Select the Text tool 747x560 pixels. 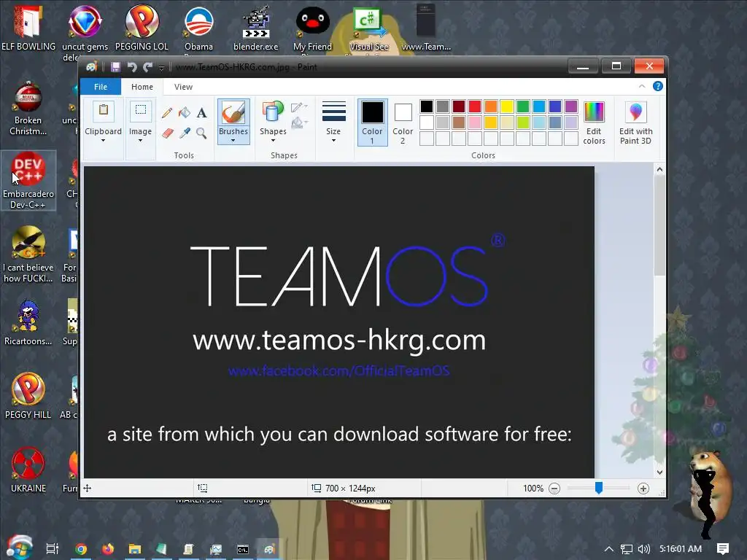point(201,113)
